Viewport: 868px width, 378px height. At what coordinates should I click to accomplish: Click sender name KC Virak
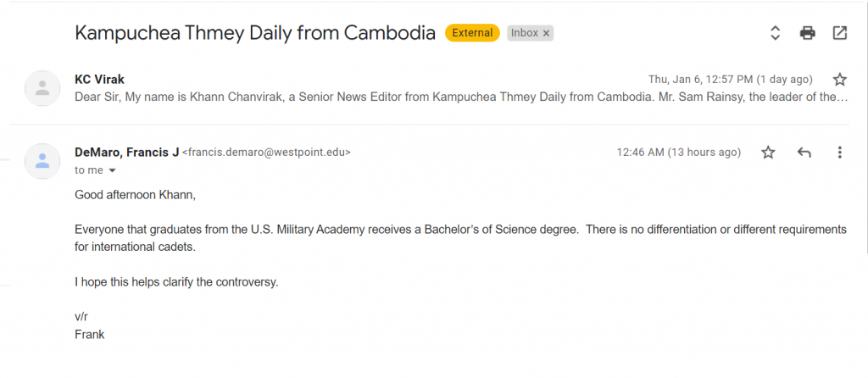click(x=100, y=79)
